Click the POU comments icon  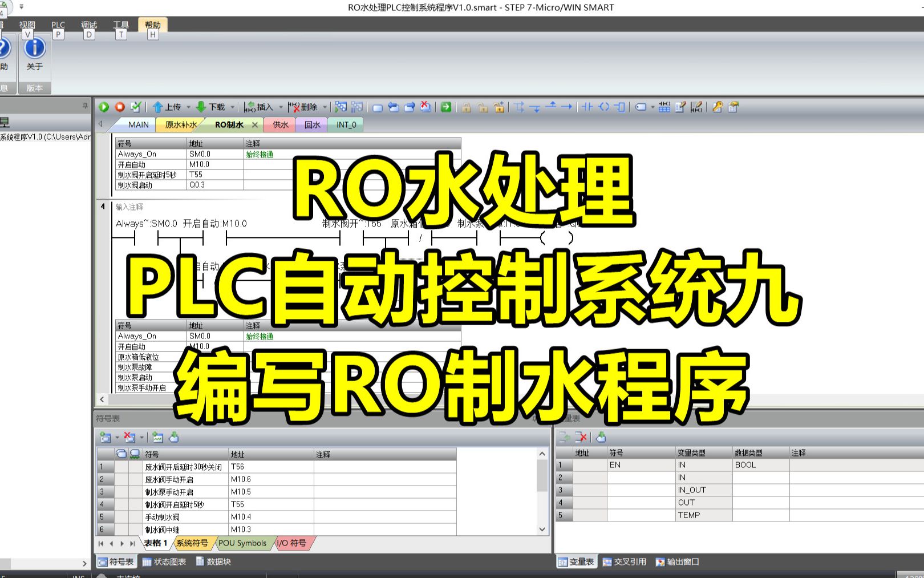point(680,107)
